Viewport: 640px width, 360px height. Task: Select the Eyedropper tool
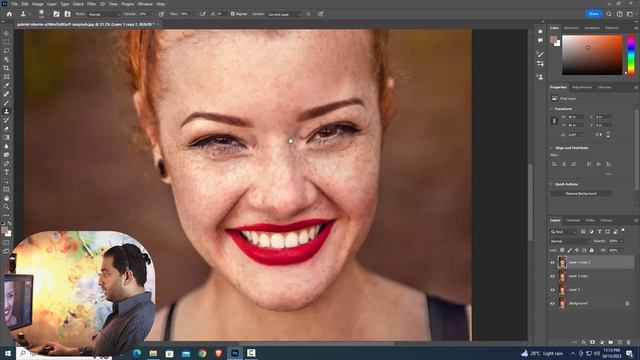pyautogui.click(x=6, y=85)
